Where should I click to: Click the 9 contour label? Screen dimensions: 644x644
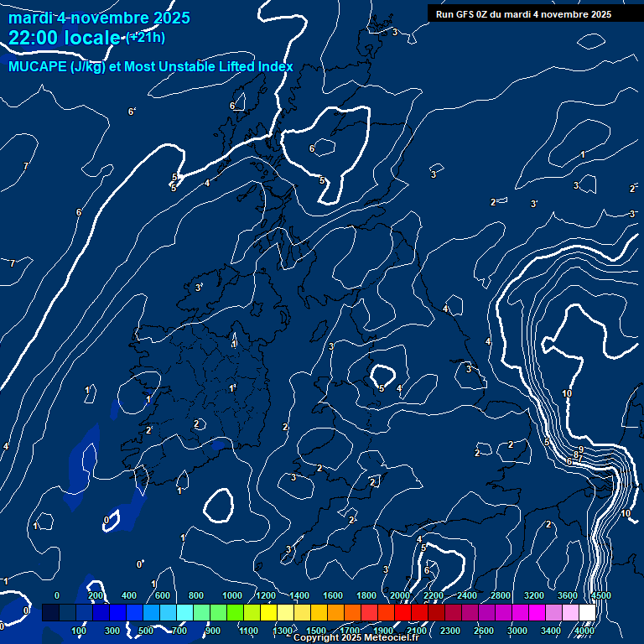580,449
